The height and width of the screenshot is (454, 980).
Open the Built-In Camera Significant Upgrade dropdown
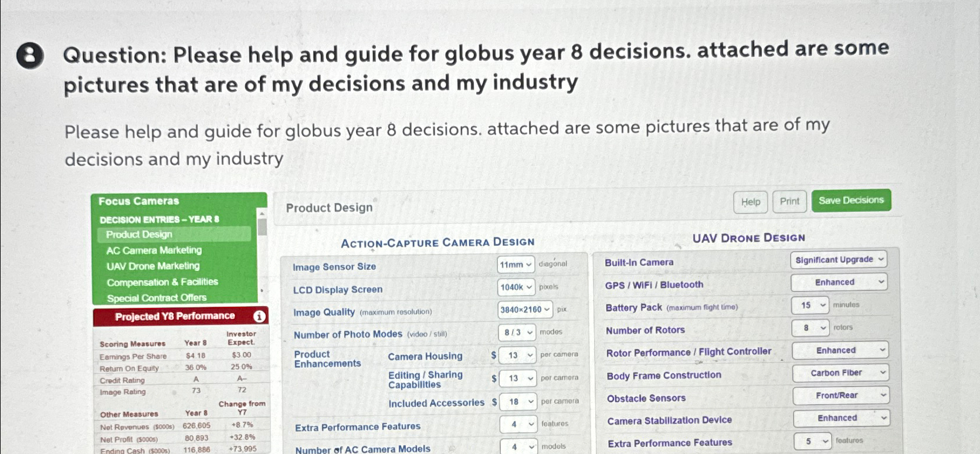pyautogui.click(x=838, y=259)
